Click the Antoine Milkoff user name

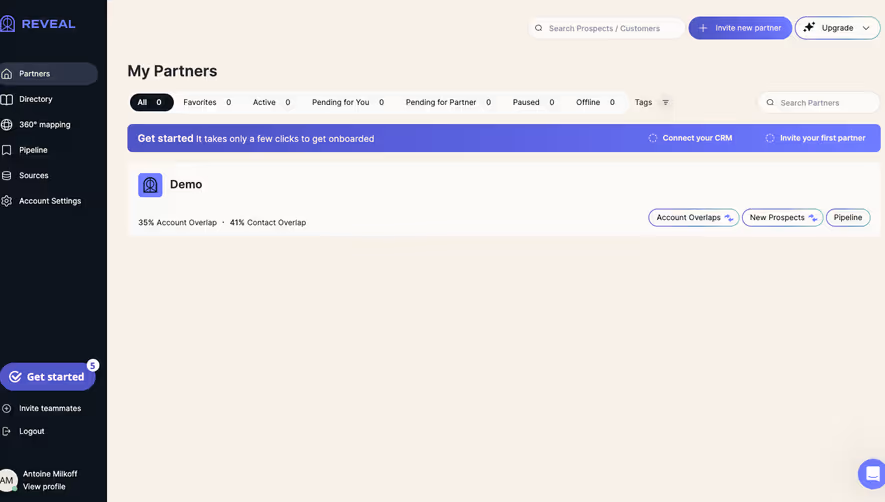50,474
